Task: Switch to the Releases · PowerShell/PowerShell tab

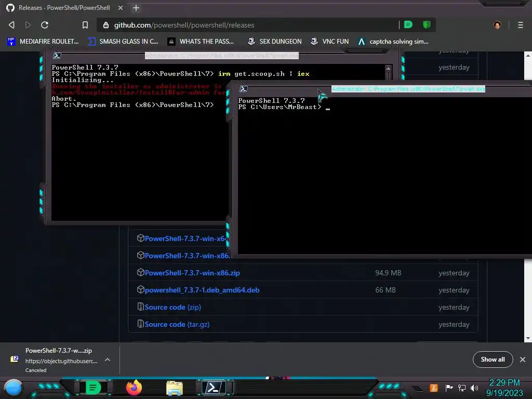Action: [x=64, y=8]
